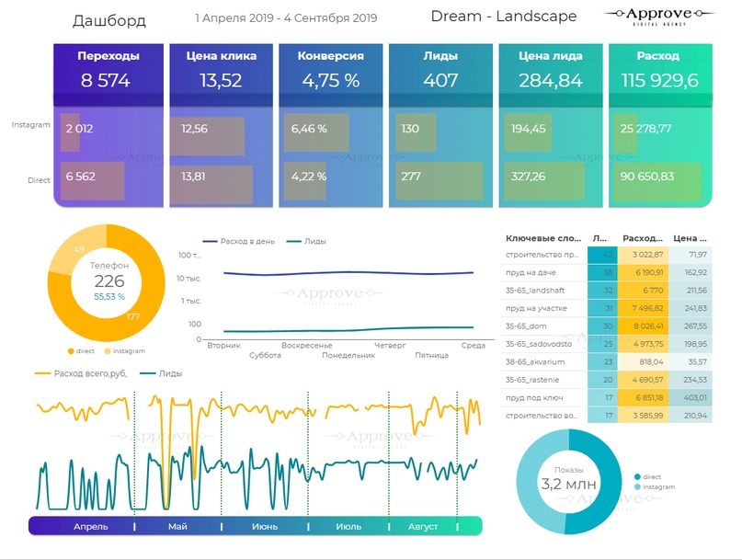Jump to Август on the month bar
Image resolution: width=742 pixels, height=560 pixels.
pos(423,526)
